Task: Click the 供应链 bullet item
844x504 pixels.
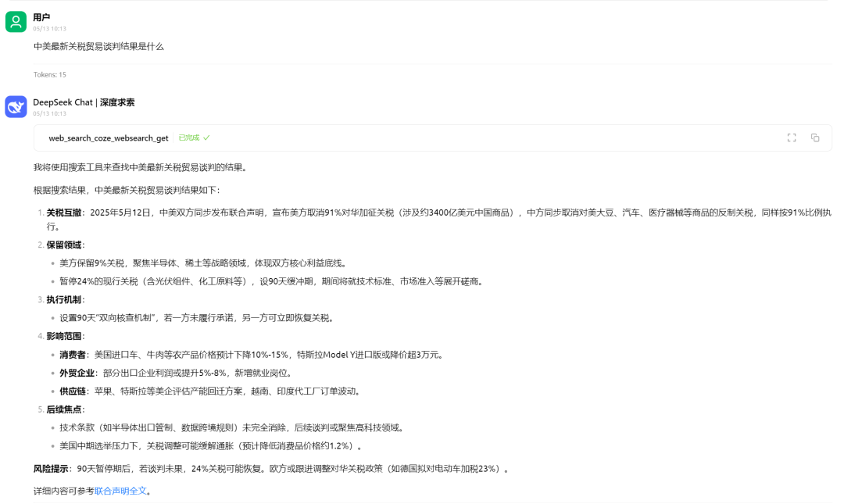Action: click(210, 391)
